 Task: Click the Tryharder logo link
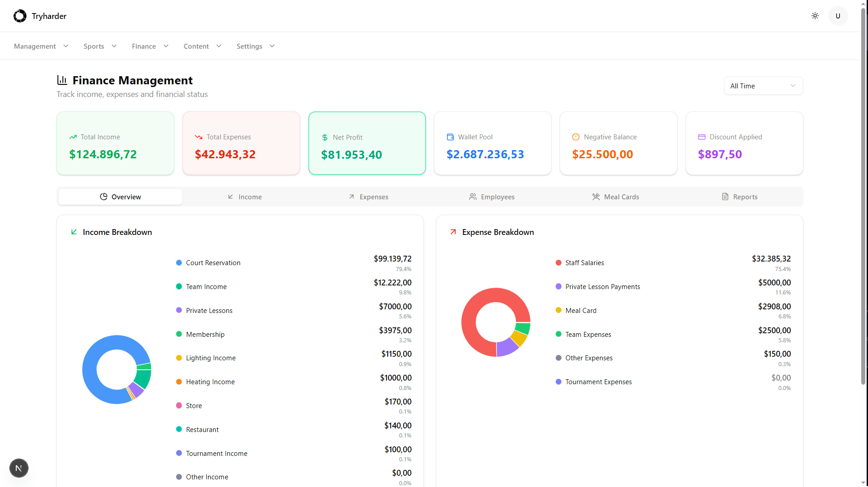click(x=40, y=16)
